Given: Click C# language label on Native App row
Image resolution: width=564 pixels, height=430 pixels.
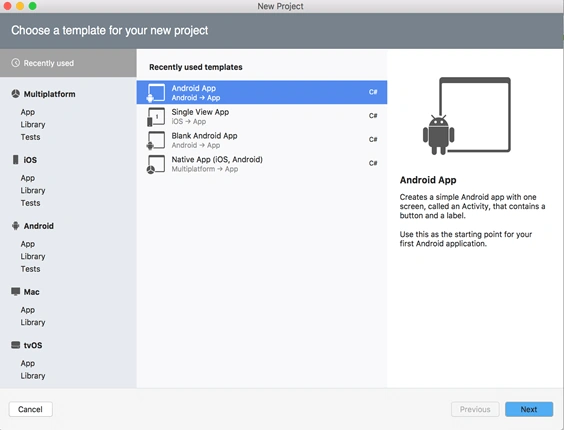Looking at the screenshot, I should coord(373,163).
